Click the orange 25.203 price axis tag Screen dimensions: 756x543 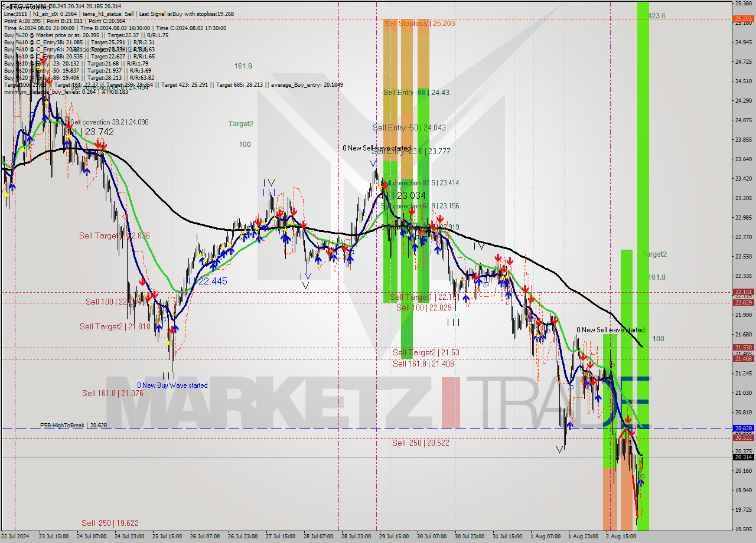tap(743, 19)
